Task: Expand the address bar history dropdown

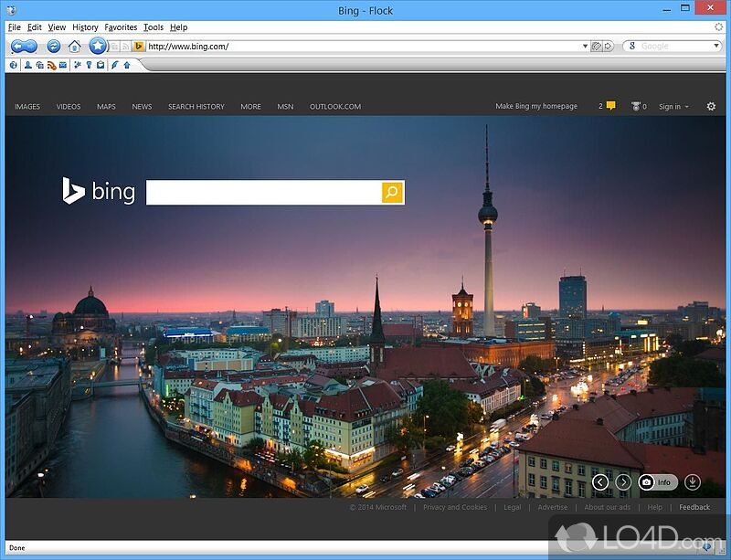Action: coord(585,47)
